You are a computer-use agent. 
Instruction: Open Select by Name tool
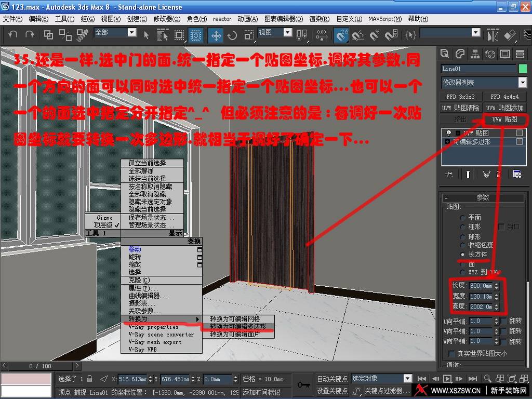click(x=163, y=35)
